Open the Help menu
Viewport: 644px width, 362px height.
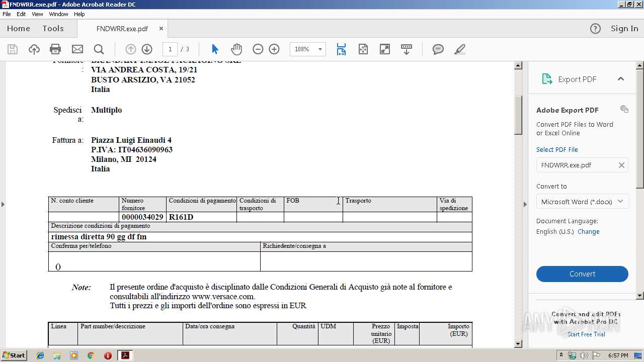79,14
